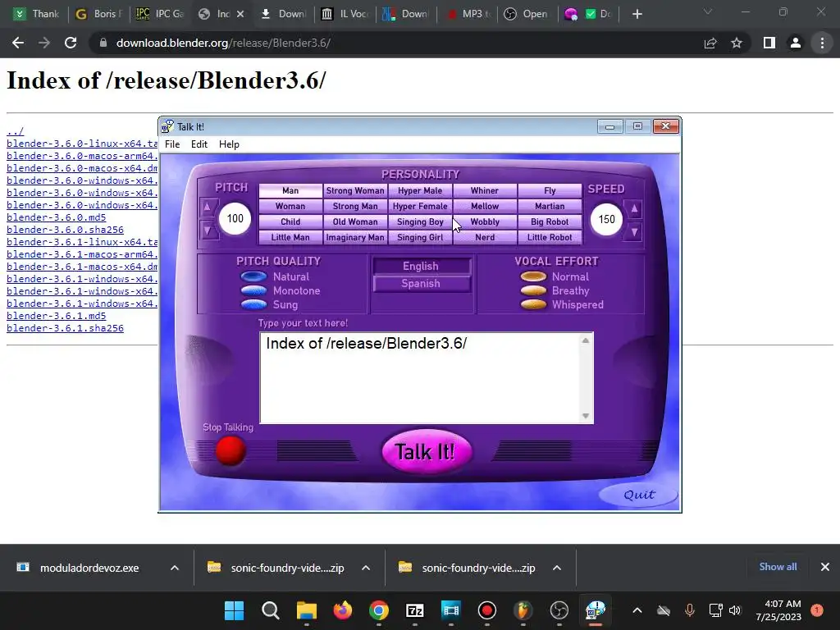
Task: Click the red Stop Talking button
Action: [231, 450]
